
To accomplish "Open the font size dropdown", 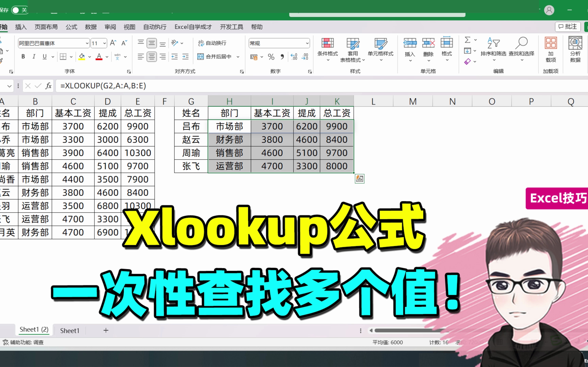I will tap(104, 43).
